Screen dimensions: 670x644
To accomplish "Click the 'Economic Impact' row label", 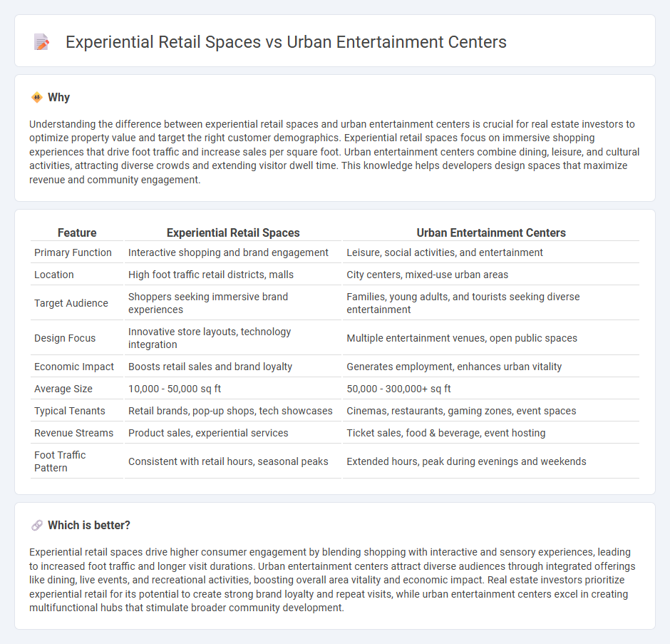I will [74, 367].
